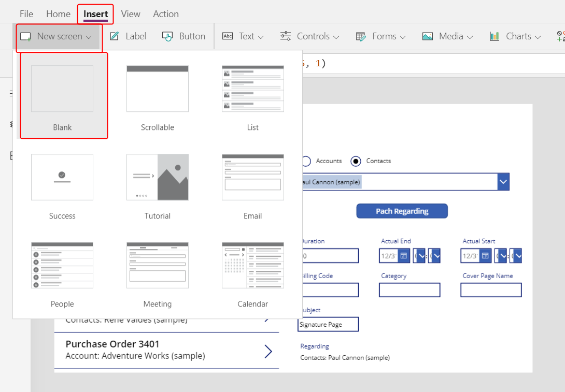
Task: Click the Actual Start date field
Action: pos(470,256)
